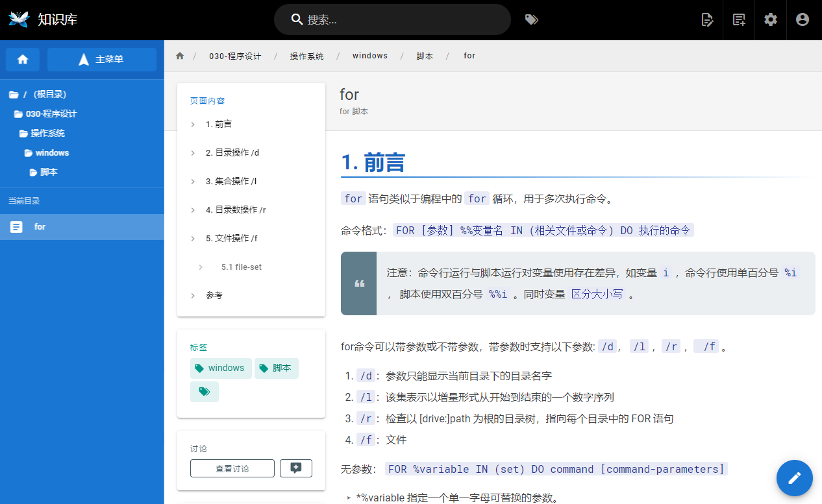The image size is (822, 504).
Task: Click the tags browse icon beside search
Action: [x=531, y=19]
